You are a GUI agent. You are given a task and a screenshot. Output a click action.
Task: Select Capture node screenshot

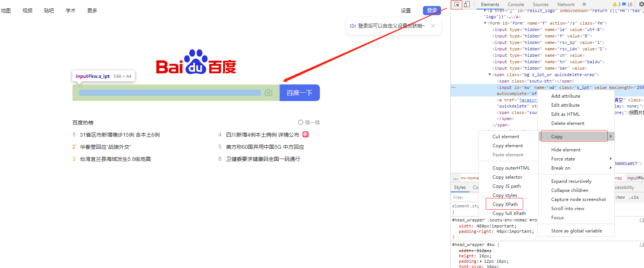click(x=579, y=199)
